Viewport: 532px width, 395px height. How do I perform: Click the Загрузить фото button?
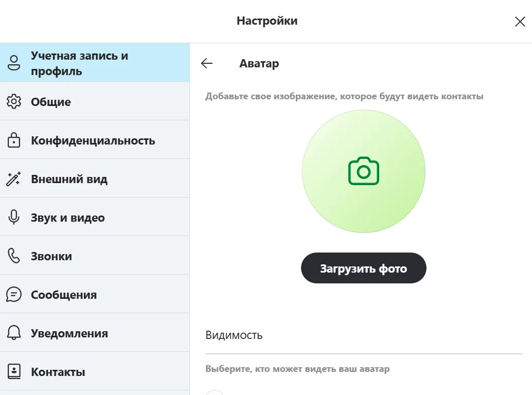tap(363, 268)
